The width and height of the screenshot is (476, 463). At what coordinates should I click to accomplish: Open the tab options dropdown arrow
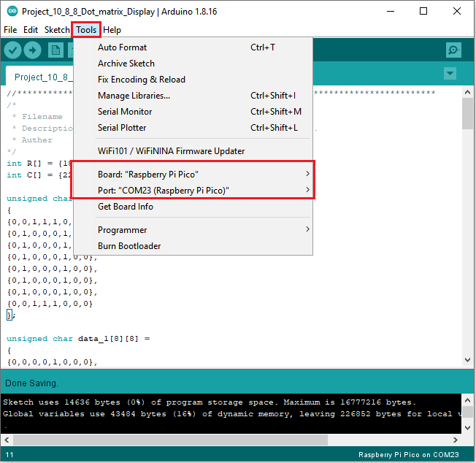pyautogui.click(x=450, y=74)
